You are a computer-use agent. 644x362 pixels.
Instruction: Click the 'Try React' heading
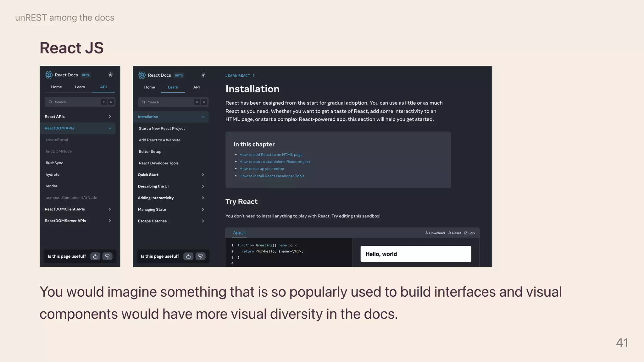tap(241, 202)
